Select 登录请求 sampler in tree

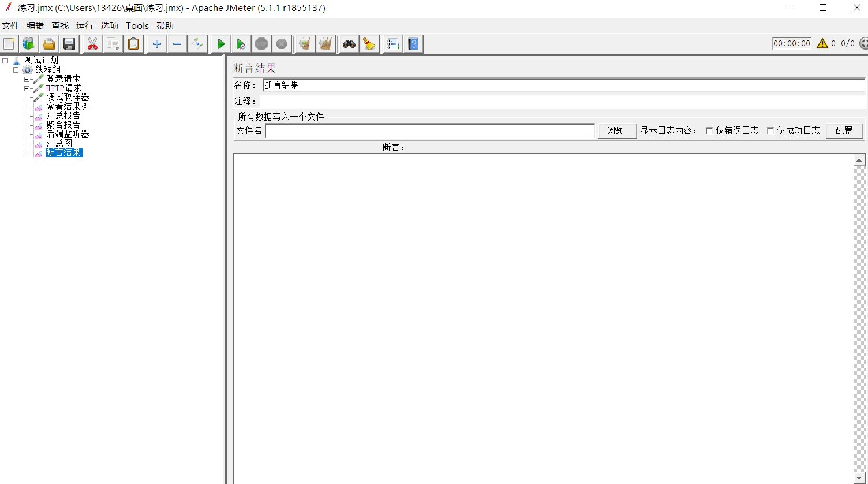[63, 79]
